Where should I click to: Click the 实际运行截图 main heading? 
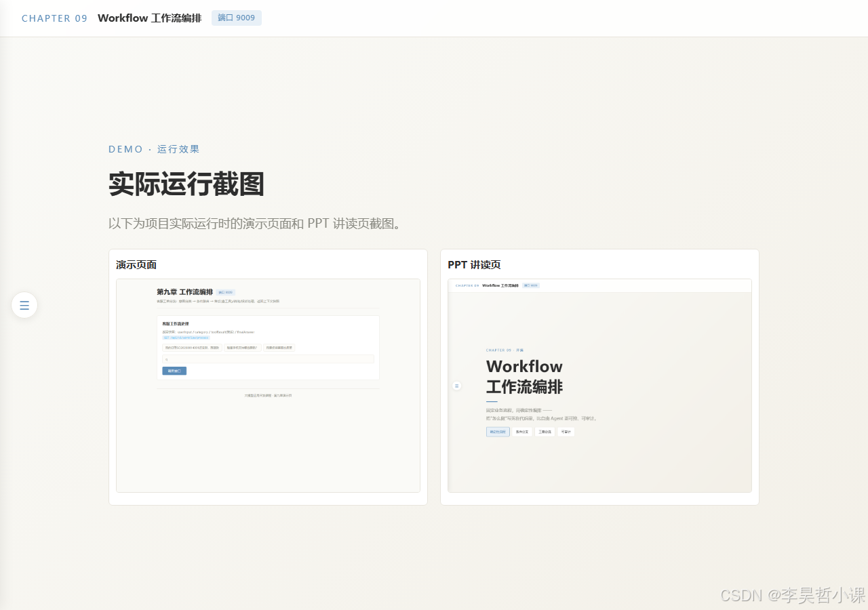[x=186, y=184]
